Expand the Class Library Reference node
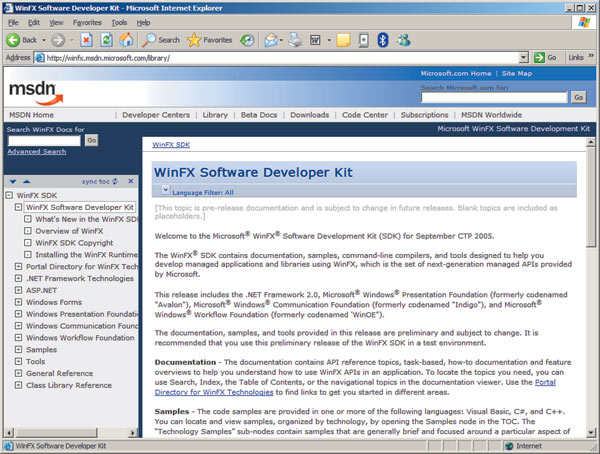Viewport: 600px width, 454px height. pos(18,385)
